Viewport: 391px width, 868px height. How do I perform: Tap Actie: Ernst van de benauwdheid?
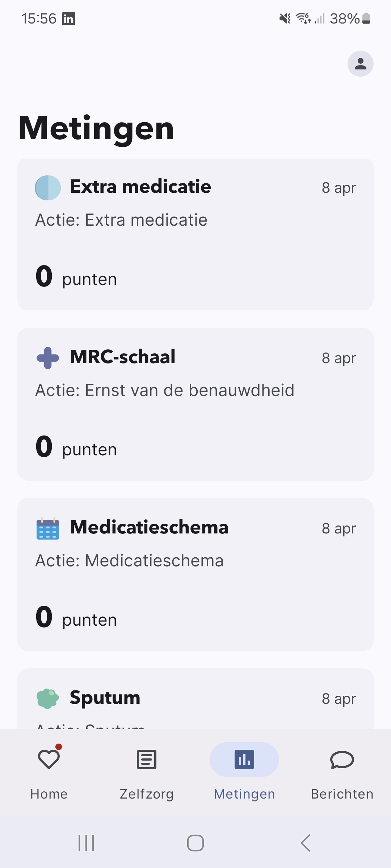coord(165,391)
